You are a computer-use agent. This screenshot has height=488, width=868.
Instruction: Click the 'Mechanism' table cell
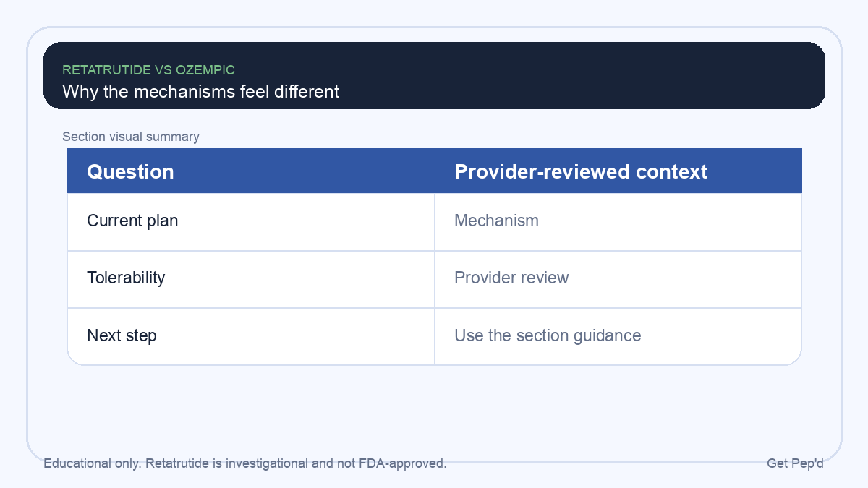coord(618,221)
